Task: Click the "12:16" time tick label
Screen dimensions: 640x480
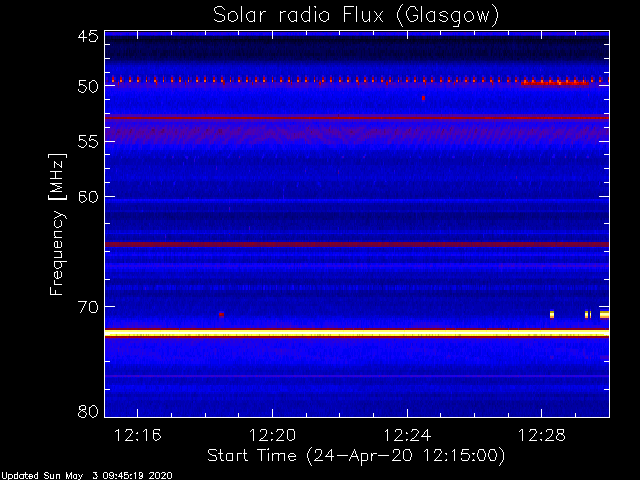Action: pyautogui.click(x=138, y=436)
